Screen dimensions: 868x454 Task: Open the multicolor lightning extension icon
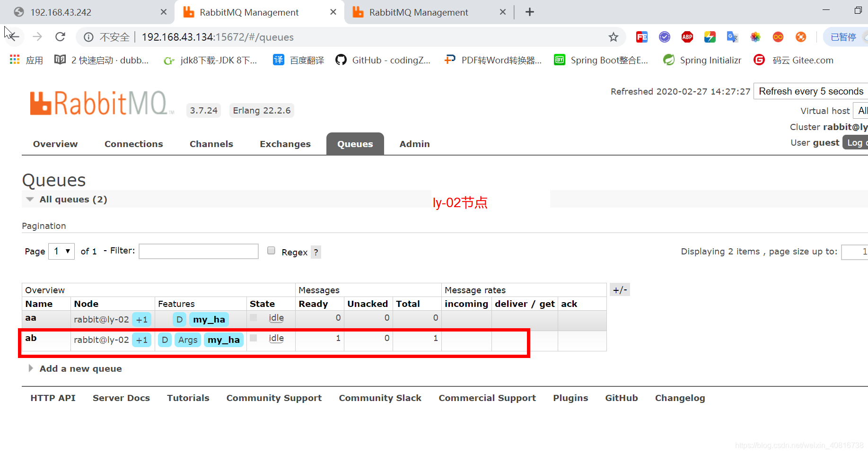710,37
